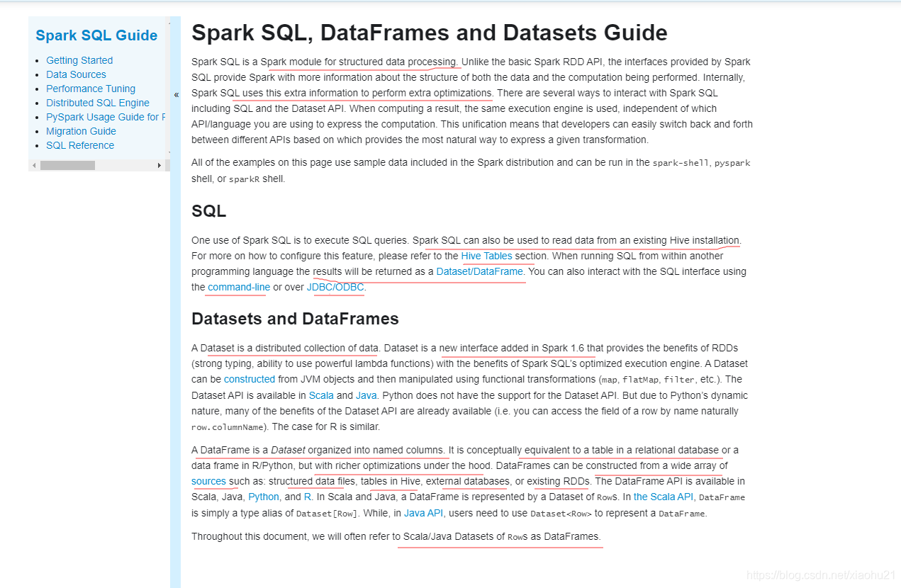Click the 'spark-shell' inline code text
Viewport: 901px width, 588px height.
(681, 163)
